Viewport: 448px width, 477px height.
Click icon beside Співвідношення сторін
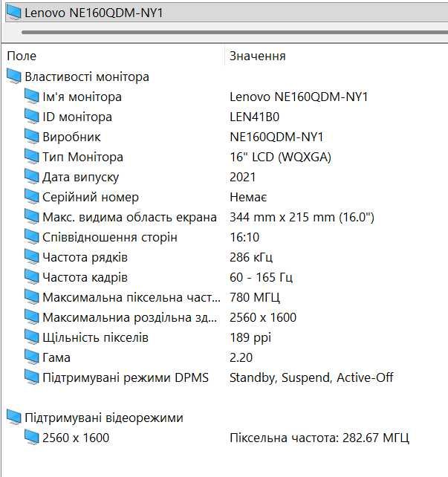pos(32,237)
